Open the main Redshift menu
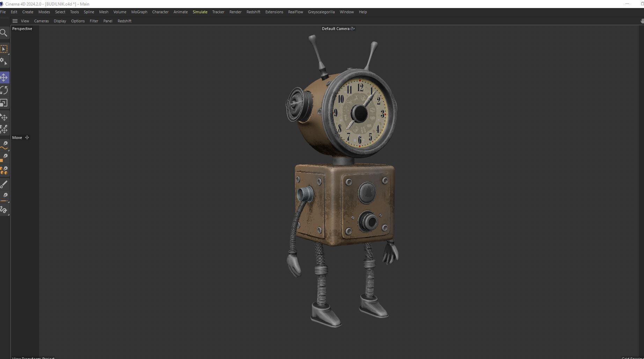644x359 pixels. [x=253, y=12]
